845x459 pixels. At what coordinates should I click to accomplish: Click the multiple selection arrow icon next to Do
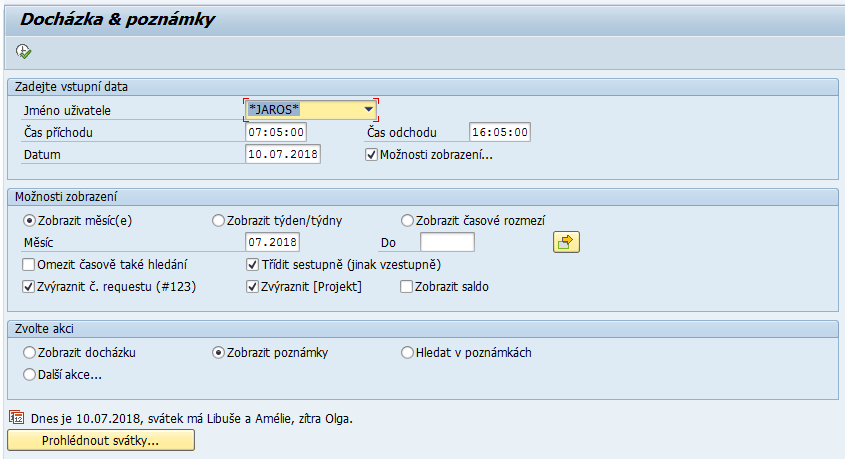point(567,242)
